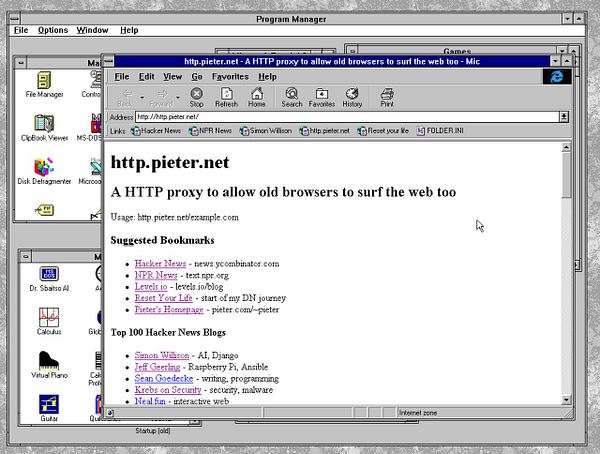Viewport: 600px width, 454px height.
Task: Click the Refresh toolbar button
Action: pyautogui.click(x=226, y=97)
